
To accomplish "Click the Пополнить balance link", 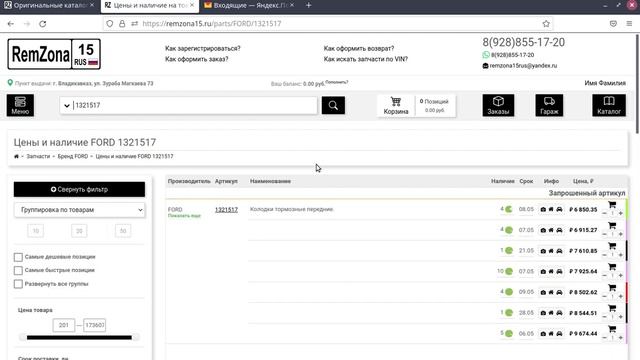I will tap(337, 82).
